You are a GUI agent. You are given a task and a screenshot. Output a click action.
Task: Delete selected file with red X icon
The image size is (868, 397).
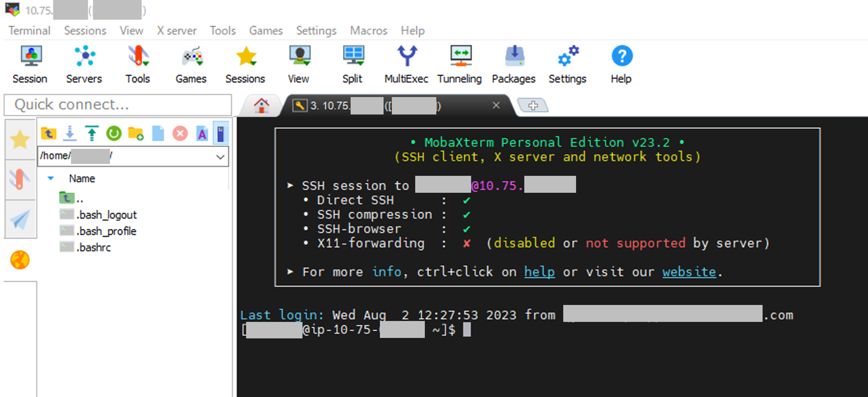pos(180,134)
